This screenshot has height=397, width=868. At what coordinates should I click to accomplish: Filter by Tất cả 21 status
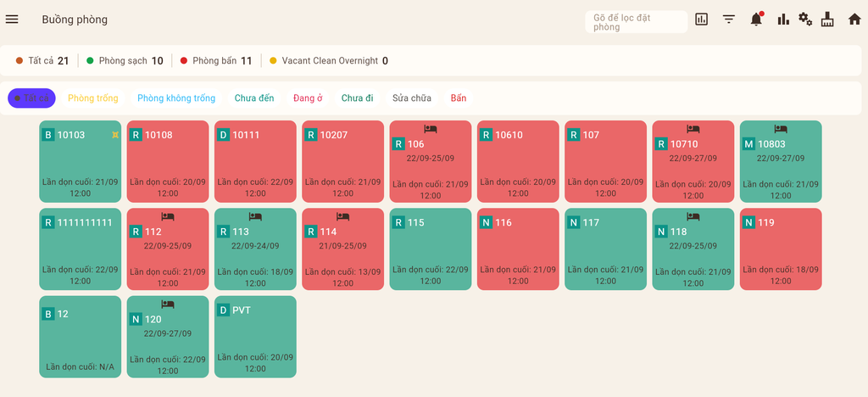(42, 60)
